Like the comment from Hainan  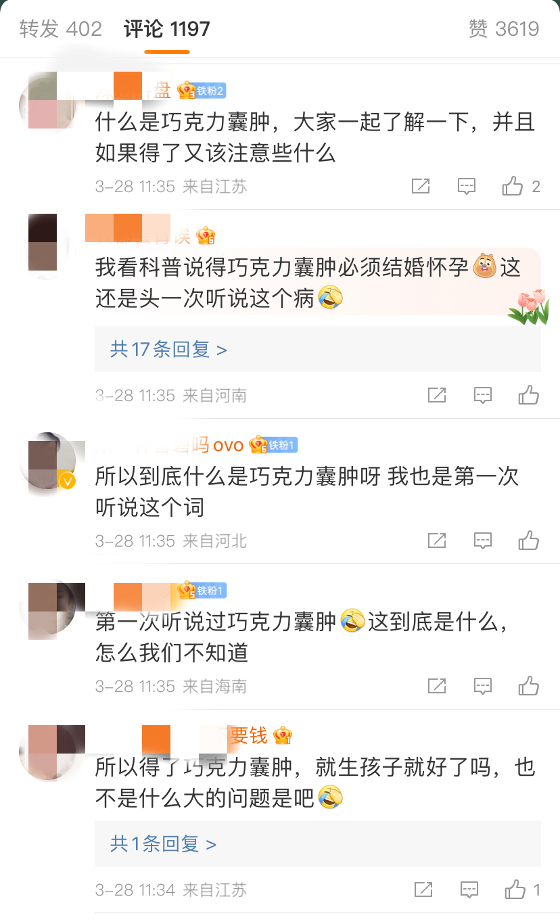click(529, 686)
